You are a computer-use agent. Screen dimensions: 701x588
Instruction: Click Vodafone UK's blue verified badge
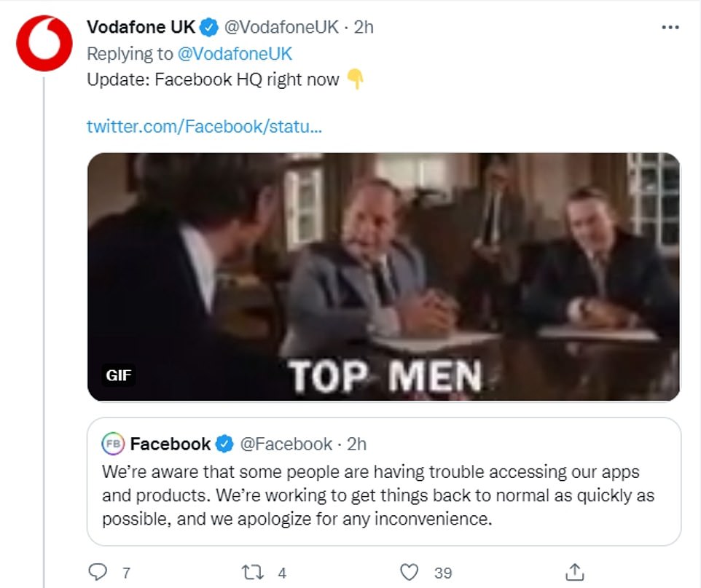tap(209, 28)
